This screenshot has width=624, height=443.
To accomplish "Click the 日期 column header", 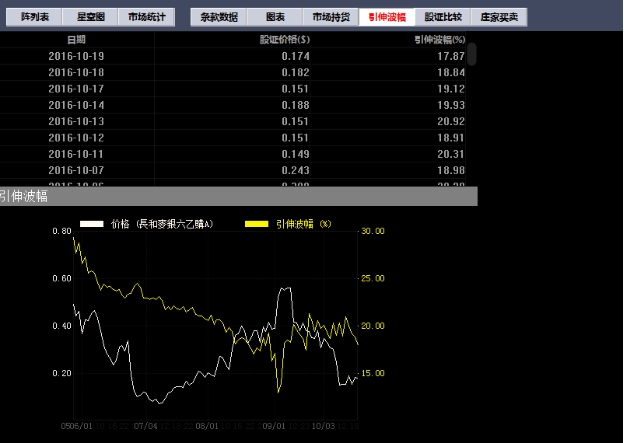I will click(76, 39).
